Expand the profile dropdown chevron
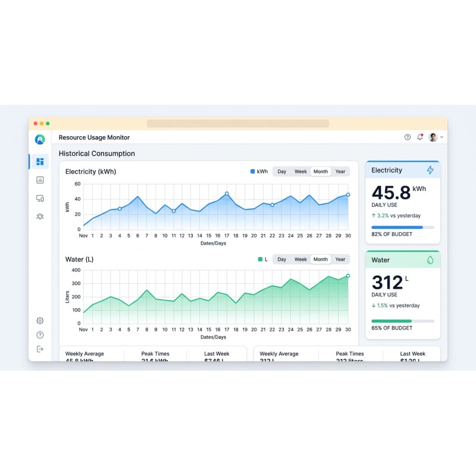Viewport: 476px width, 476px height. pyautogui.click(x=441, y=137)
